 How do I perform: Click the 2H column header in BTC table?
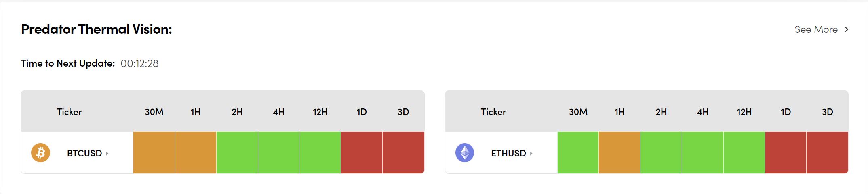pos(237,112)
